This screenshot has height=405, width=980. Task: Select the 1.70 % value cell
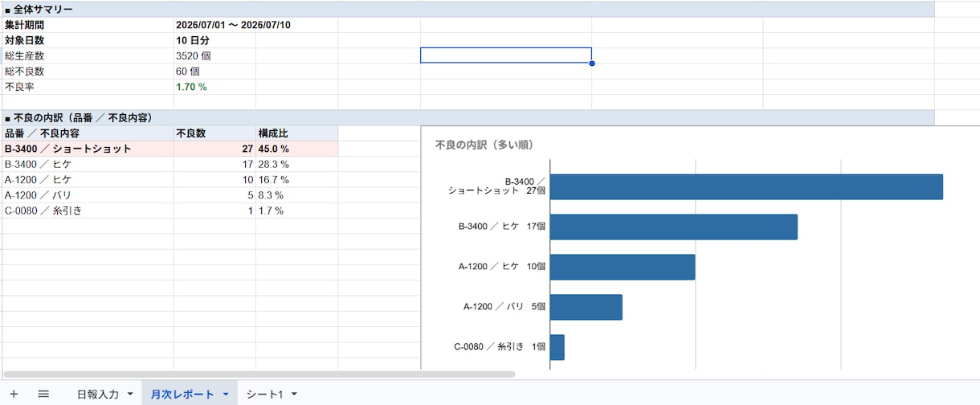214,86
